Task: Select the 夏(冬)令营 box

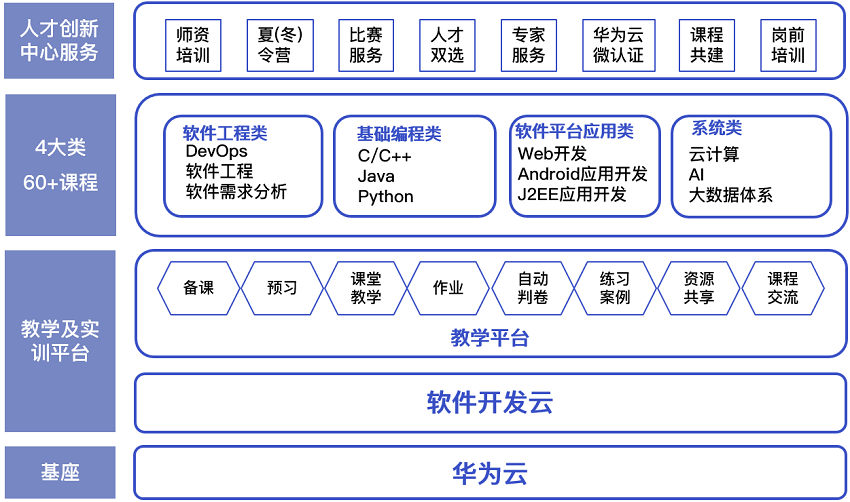Action: pyautogui.click(x=280, y=46)
